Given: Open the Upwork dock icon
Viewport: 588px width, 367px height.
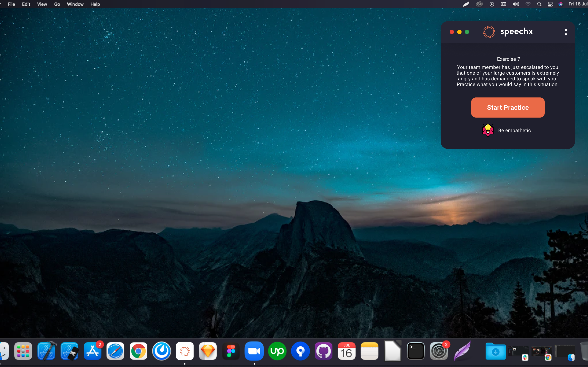Looking at the screenshot, I should coord(277,351).
